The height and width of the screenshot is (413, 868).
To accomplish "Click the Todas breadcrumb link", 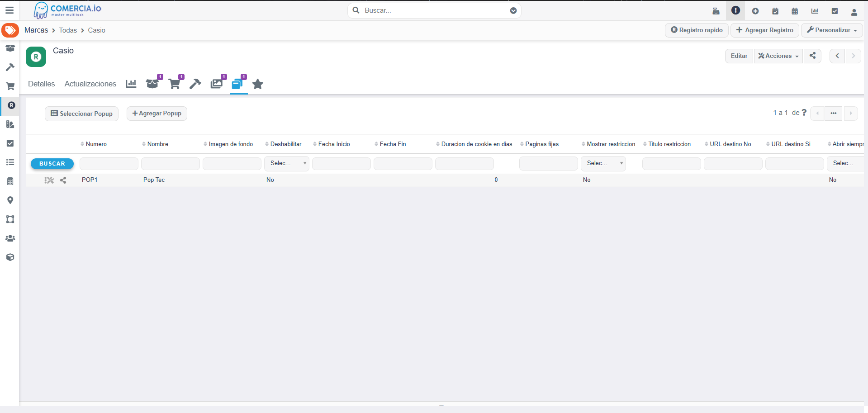I will [68, 30].
